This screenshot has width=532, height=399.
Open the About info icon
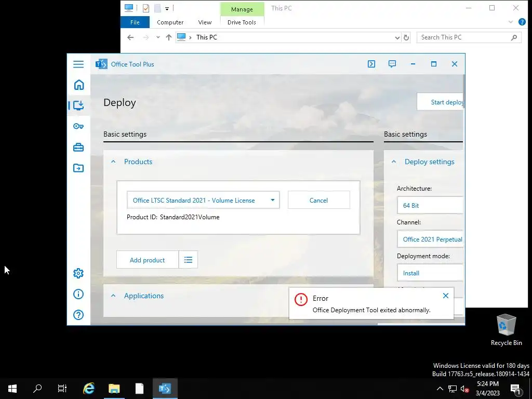tap(78, 294)
